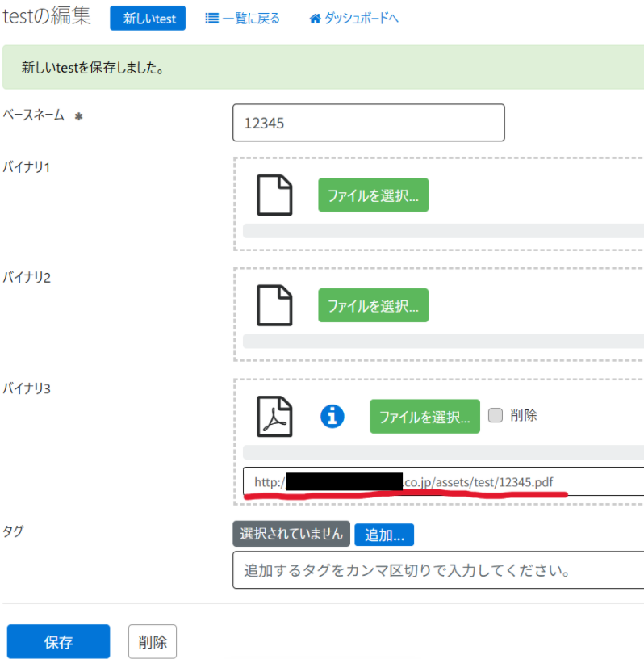
Task: Save the entry with the 保存 button
Action: click(x=58, y=642)
